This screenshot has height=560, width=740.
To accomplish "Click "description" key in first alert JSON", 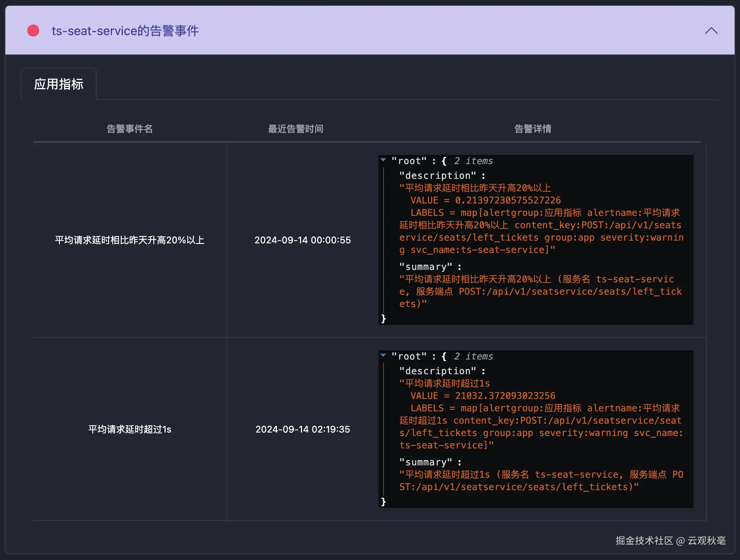I will [x=438, y=176].
